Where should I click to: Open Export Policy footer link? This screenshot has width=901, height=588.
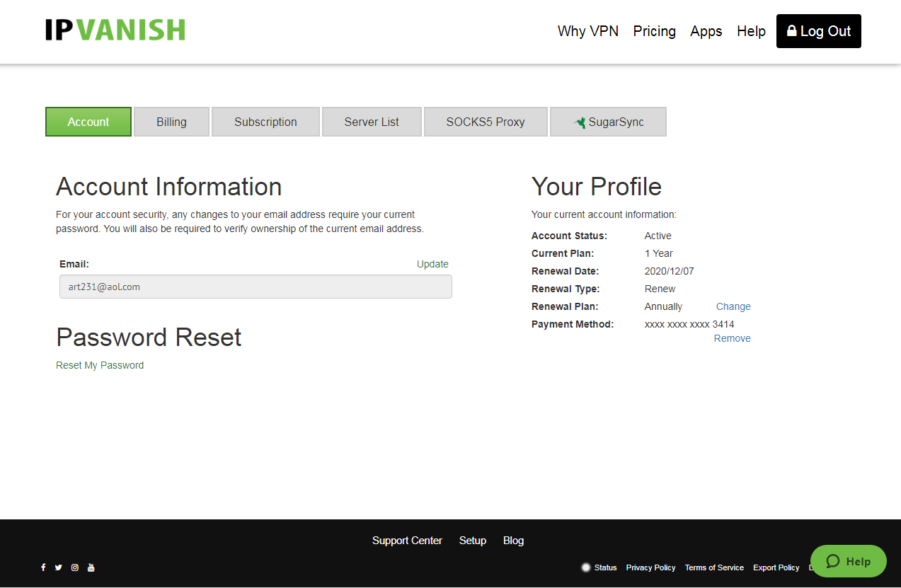pos(776,567)
